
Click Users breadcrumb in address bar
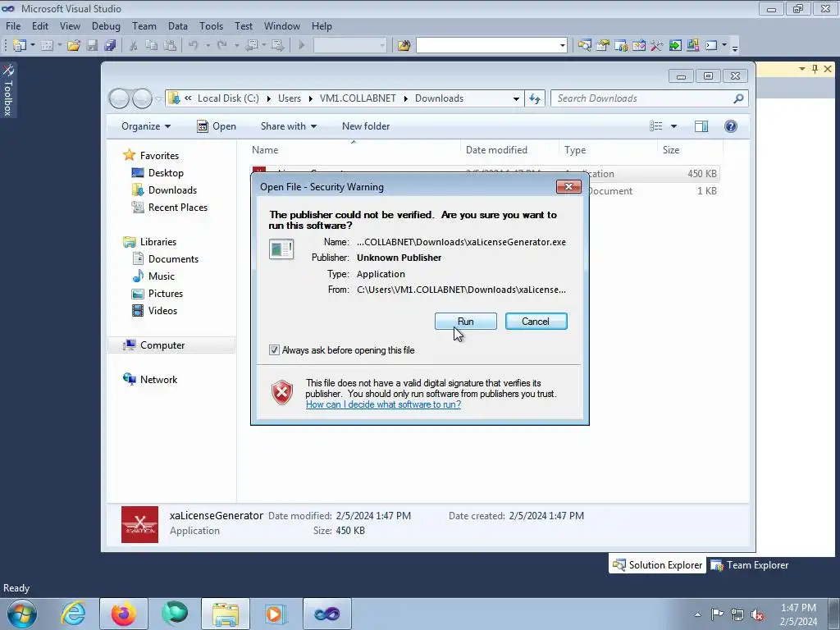coord(290,98)
